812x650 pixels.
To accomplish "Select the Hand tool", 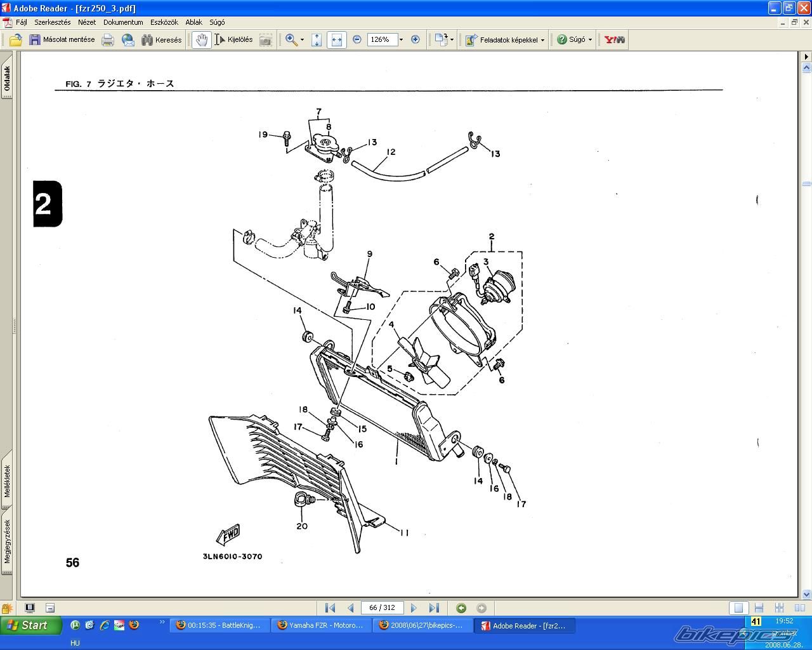I will pos(202,40).
